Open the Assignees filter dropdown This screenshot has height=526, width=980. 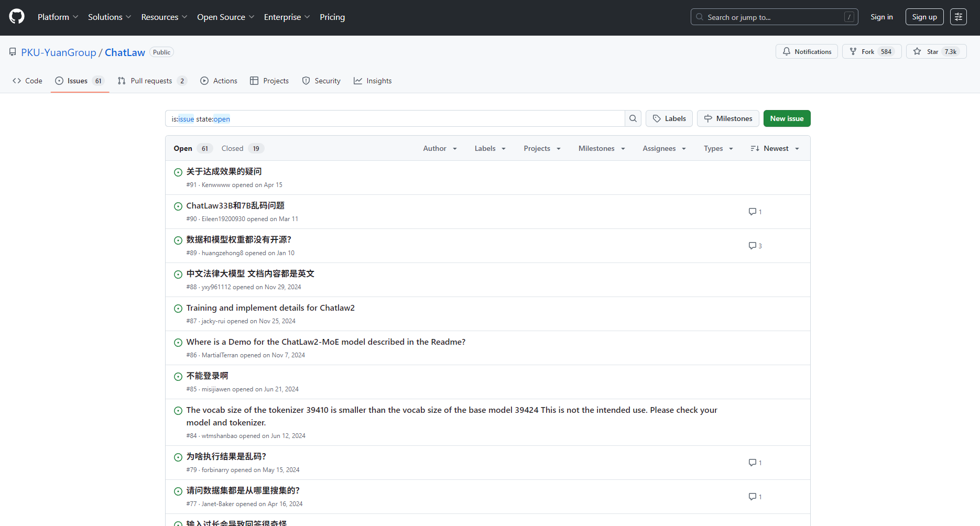point(664,148)
